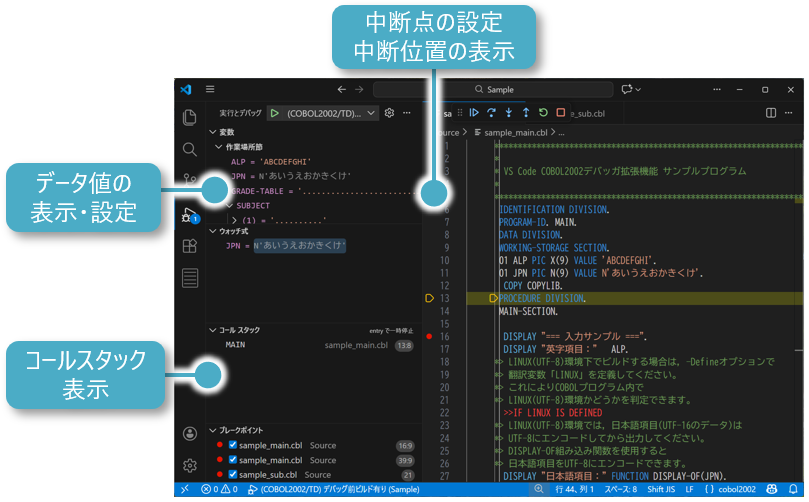
Task: Open the Accounts icon
Action: (x=190, y=434)
